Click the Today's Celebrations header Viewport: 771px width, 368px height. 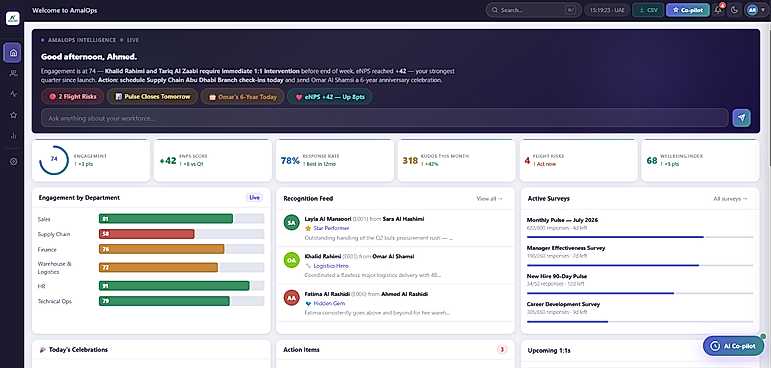(x=73, y=350)
